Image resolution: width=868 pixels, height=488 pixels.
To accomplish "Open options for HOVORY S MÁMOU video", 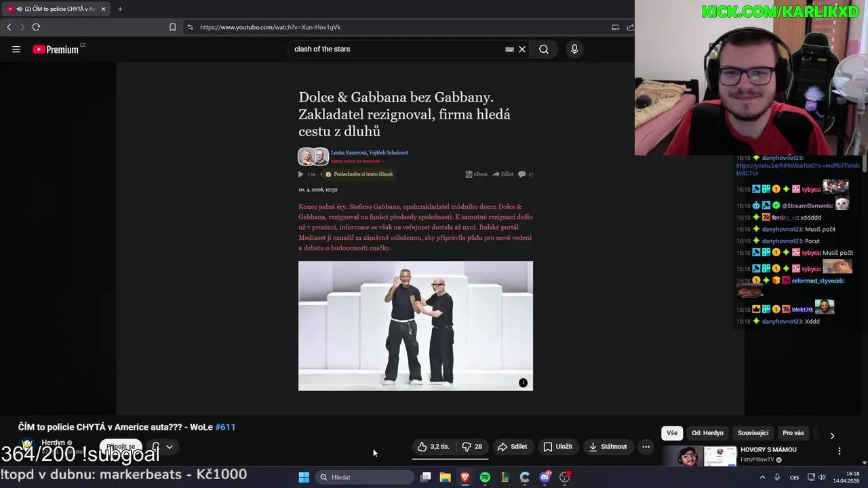I will coord(840,451).
